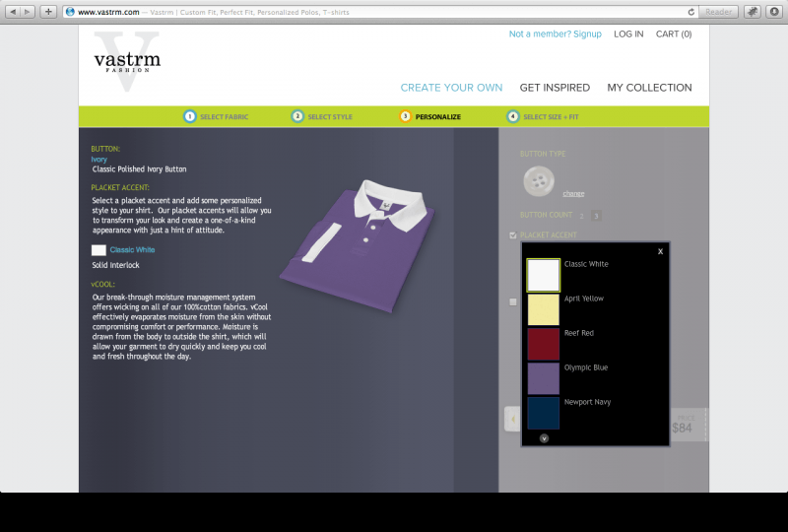Open the LOG IN link
788x532 pixels.
point(628,33)
